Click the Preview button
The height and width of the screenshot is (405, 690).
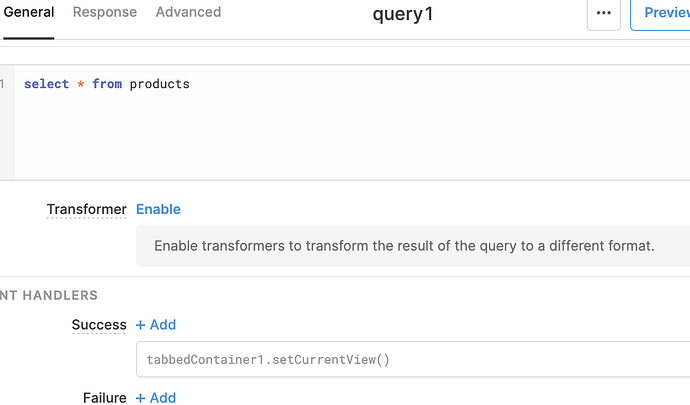(664, 14)
